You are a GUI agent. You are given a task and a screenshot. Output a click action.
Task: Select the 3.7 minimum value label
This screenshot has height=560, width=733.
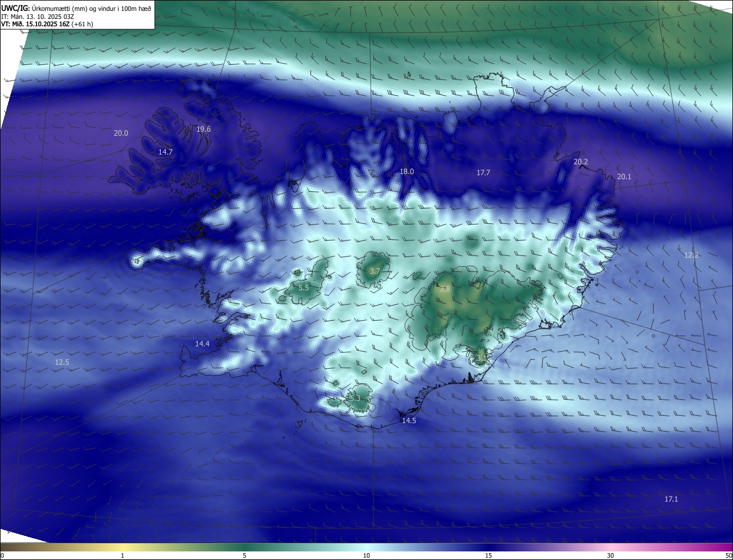[375, 271]
